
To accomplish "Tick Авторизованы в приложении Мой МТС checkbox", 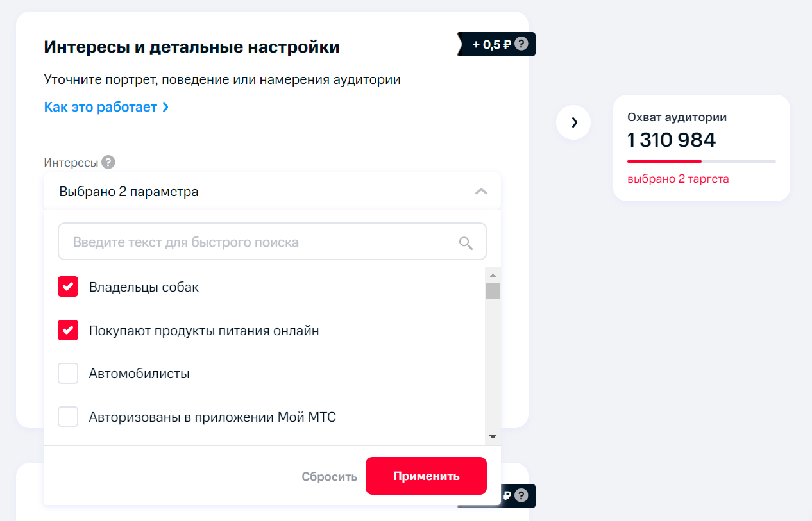I will 68,417.
